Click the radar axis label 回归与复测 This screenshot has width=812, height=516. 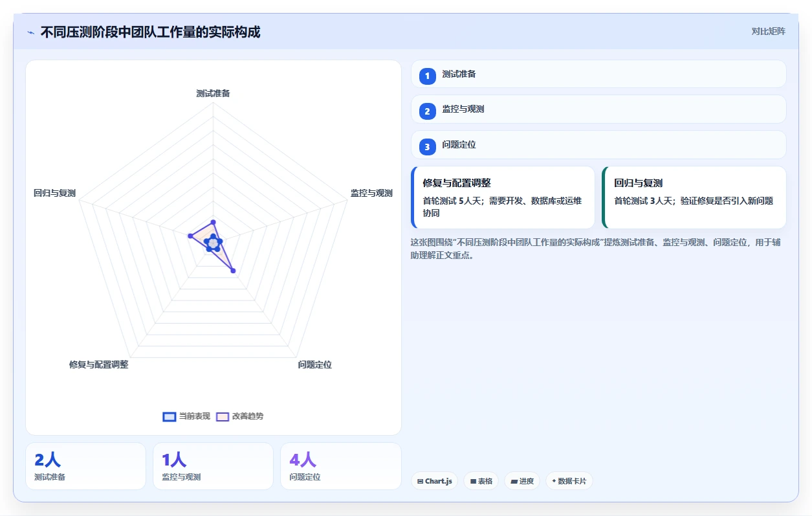(55, 193)
